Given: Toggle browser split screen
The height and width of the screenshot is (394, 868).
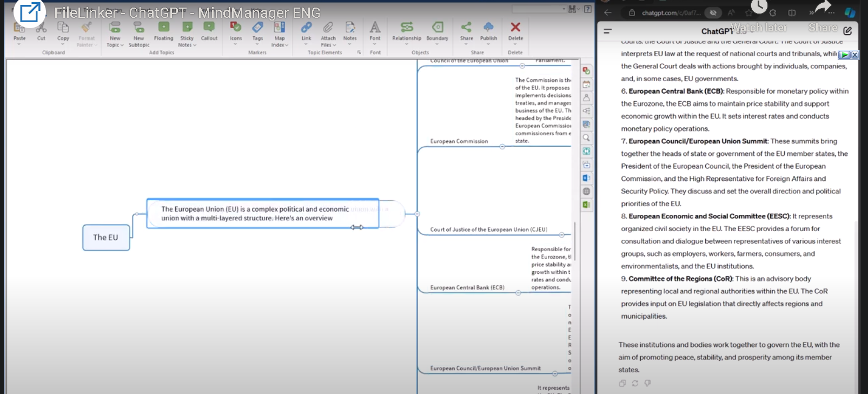Looking at the screenshot, I should pos(792,12).
